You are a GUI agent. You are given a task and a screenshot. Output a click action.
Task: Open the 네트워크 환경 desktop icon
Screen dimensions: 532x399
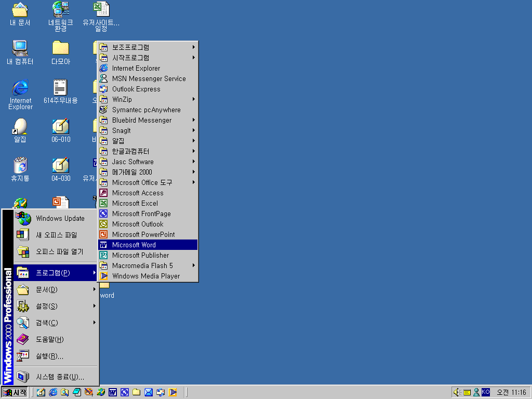coord(61,16)
